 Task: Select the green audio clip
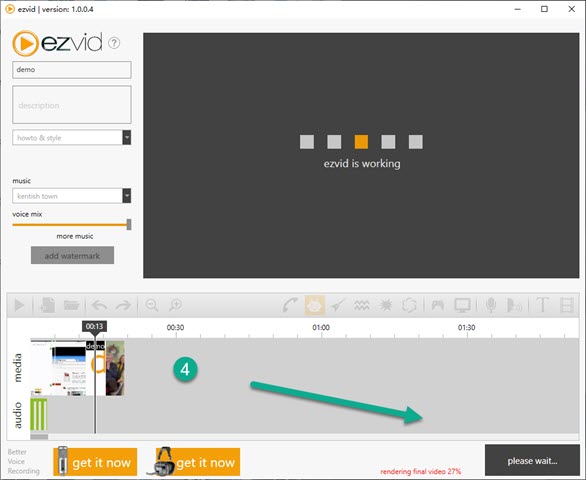pyautogui.click(x=38, y=415)
